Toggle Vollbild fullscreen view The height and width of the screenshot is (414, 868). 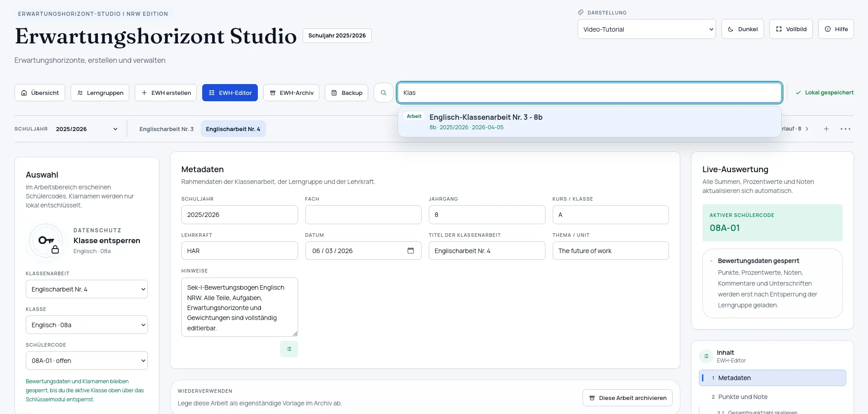pyautogui.click(x=791, y=29)
